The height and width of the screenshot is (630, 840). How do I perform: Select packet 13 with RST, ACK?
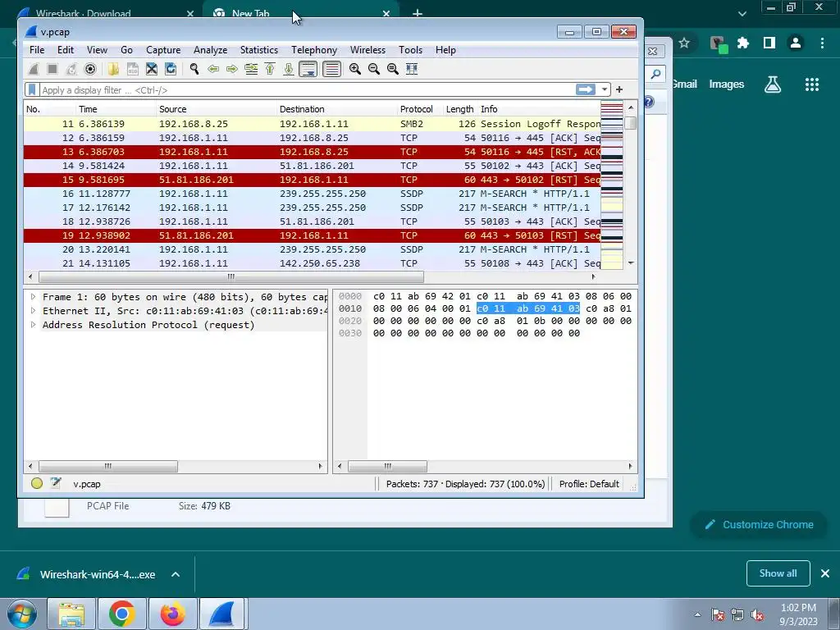click(x=313, y=152)
